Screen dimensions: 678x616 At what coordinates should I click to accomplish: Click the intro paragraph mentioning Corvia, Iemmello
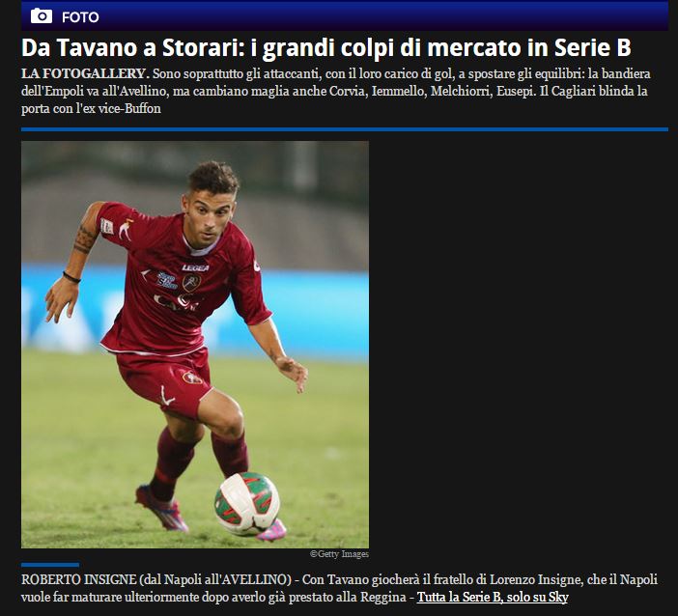point(335,91)
